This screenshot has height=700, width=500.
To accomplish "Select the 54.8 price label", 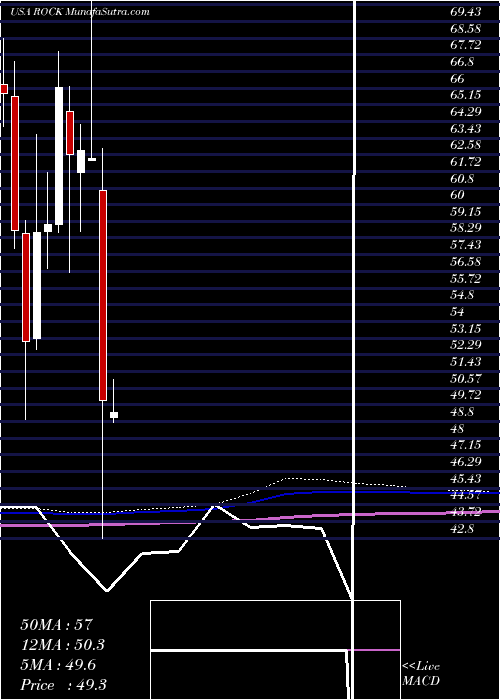I will [462, 295].
